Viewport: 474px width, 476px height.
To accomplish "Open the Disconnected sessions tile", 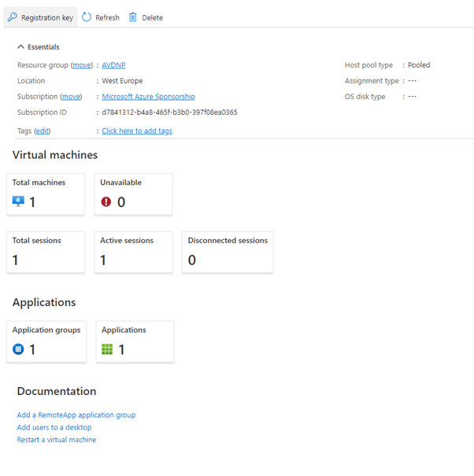I will (x=228, y=252).
